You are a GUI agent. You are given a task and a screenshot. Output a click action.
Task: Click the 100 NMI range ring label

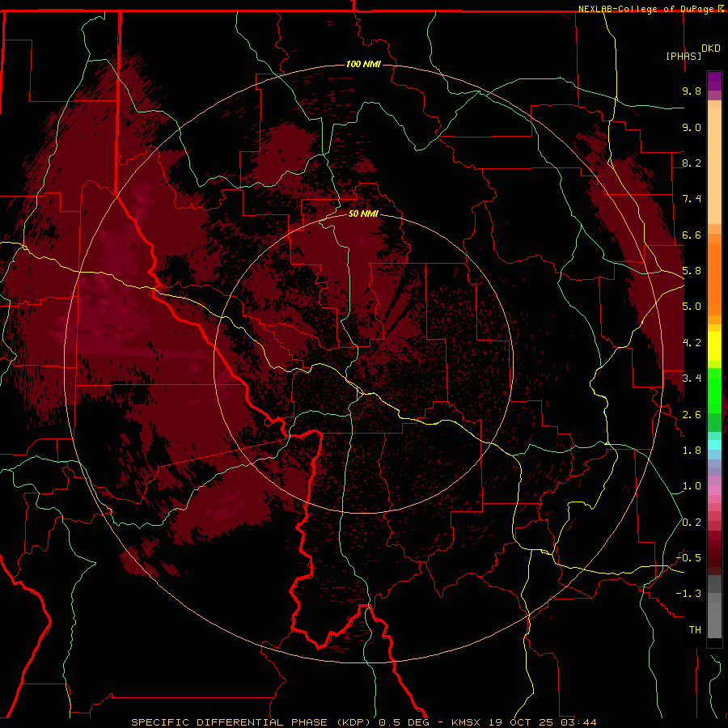363,64
